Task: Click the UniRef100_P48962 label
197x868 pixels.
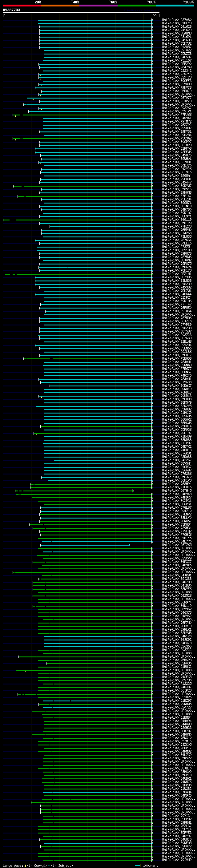Action: click(177, 616)
